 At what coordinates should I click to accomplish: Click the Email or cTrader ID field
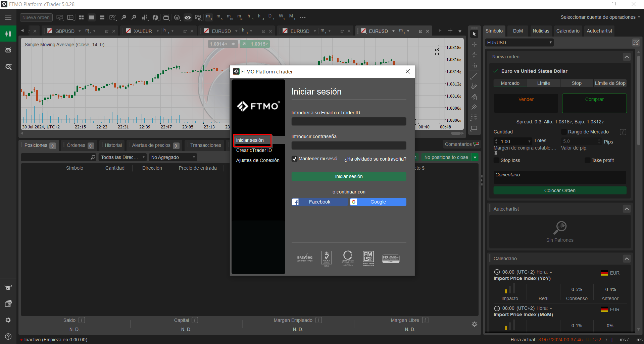349,121
